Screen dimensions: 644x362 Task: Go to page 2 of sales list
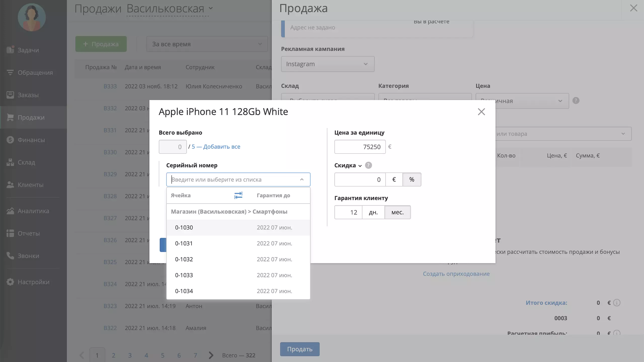click(x=113, y=355)
